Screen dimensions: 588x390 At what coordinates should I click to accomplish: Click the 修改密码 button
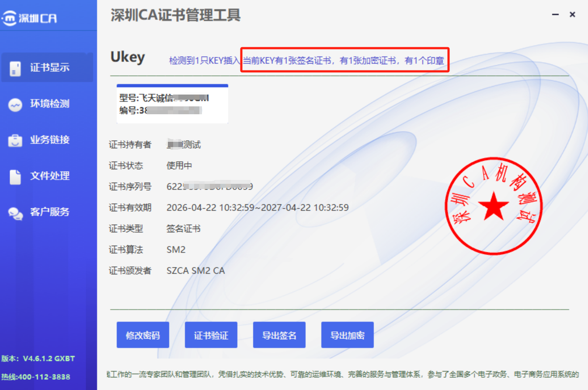coord(143,335)
